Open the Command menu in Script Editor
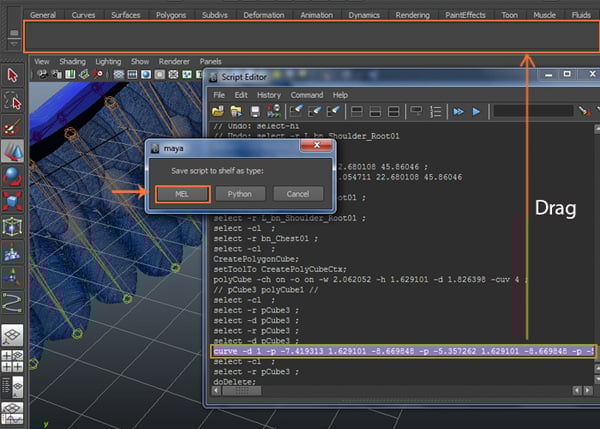The image size is (600, 429). click(306, 94)
